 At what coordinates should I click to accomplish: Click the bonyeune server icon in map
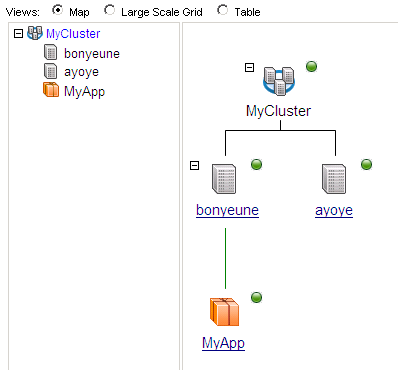coord(224,179)
